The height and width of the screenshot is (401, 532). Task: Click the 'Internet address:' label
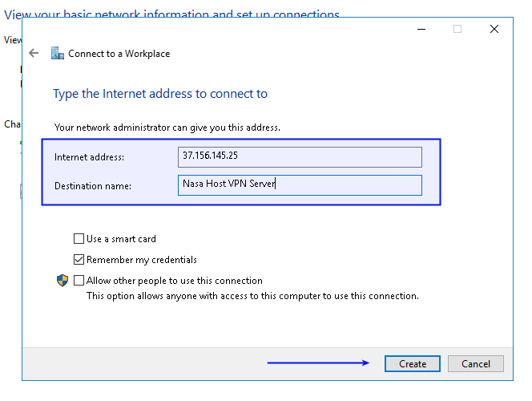tap(89, 157)
